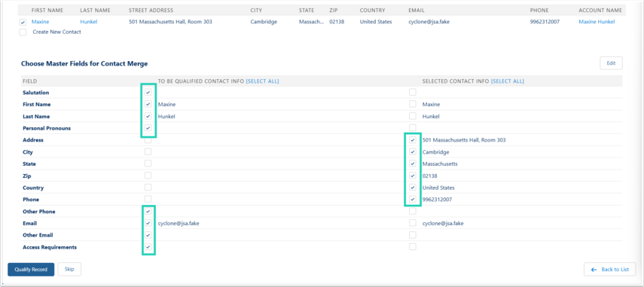Click the Qualify Record button
644x287 pixels.
point(31,270)
